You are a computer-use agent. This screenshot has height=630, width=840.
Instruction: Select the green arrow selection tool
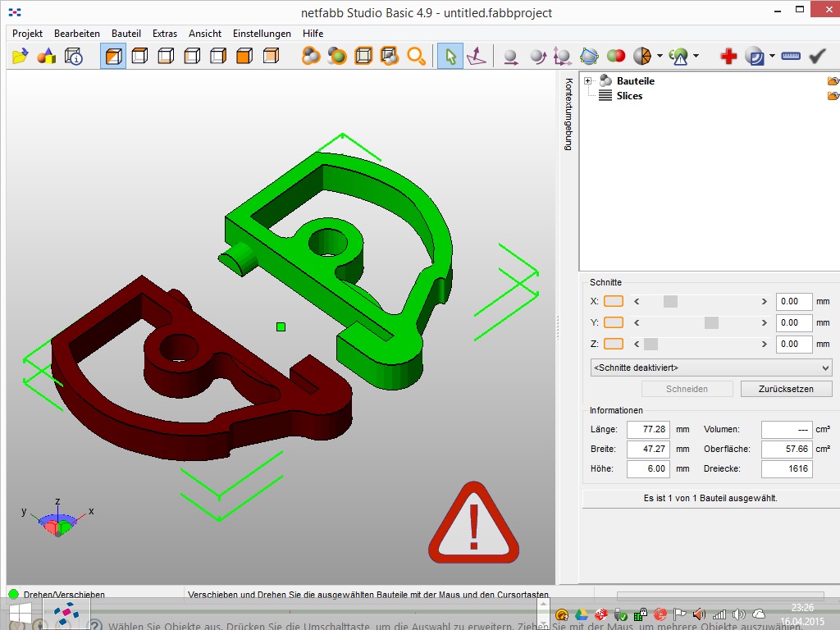tap(450, 56)
